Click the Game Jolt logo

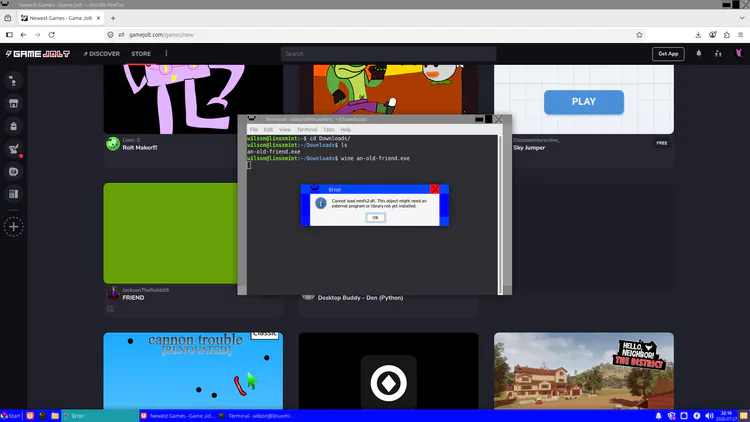(x=38, y=54)
